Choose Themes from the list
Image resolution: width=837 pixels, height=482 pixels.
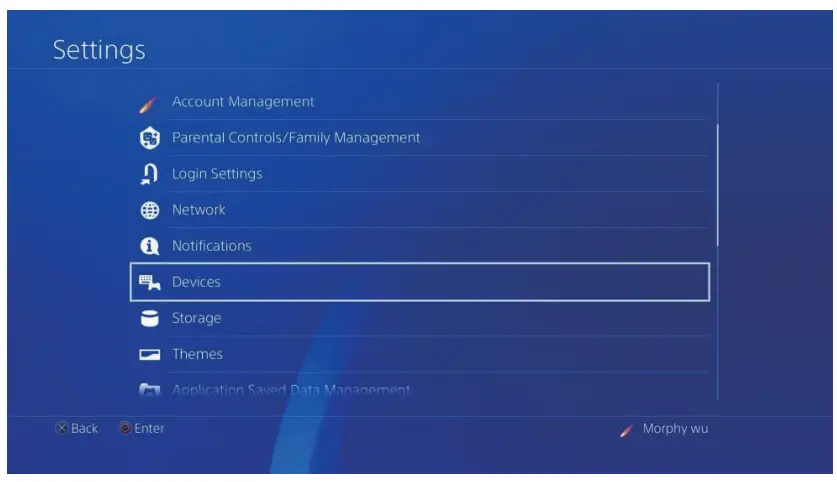pyautogui.click(x=419, y=354)
